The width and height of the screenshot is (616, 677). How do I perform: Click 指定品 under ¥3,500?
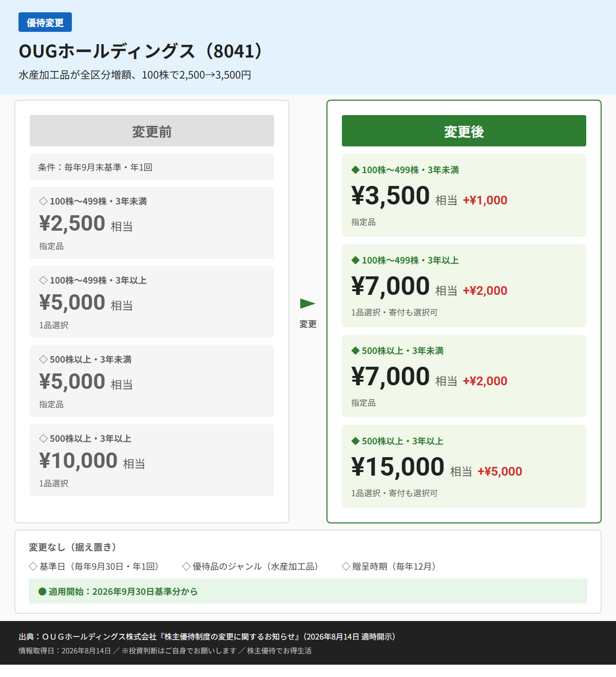tap(363, 222)
